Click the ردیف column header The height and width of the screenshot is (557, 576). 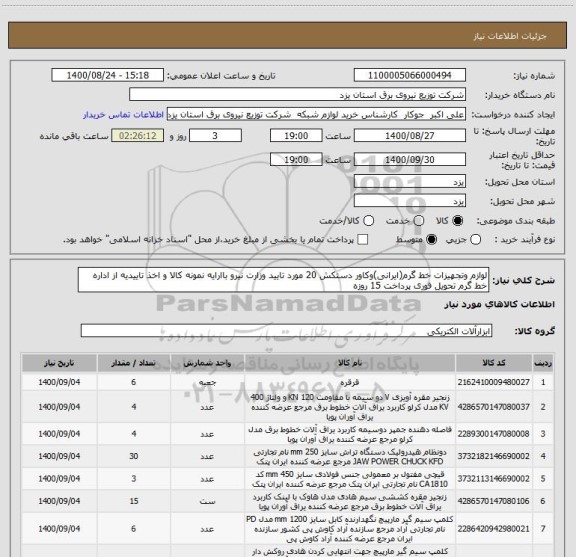[x=543, y=363]
